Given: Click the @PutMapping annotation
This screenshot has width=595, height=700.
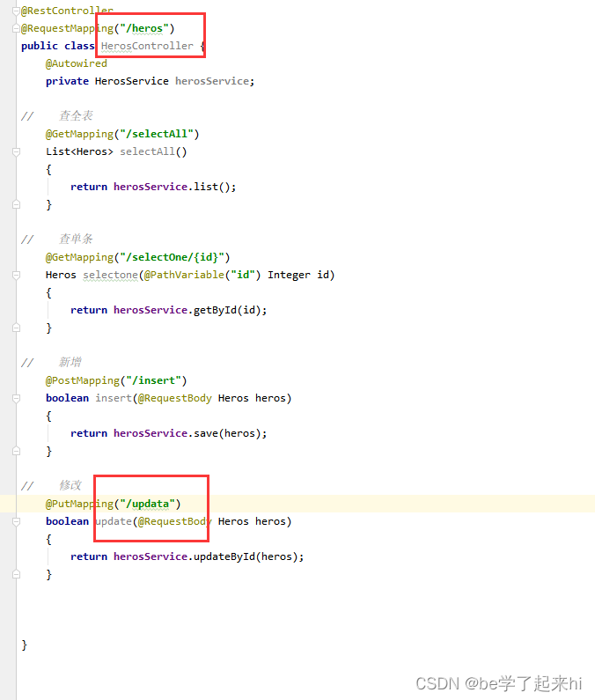Looking at the screenshot, I should (x=79, y=504).
